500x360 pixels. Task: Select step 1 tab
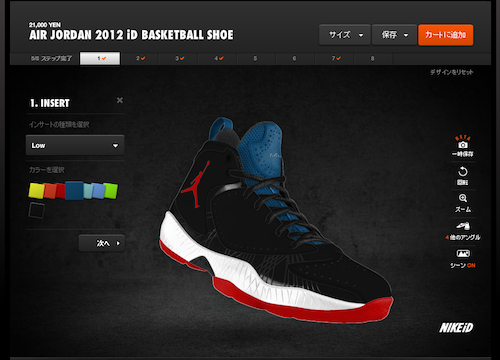[100, 58]
